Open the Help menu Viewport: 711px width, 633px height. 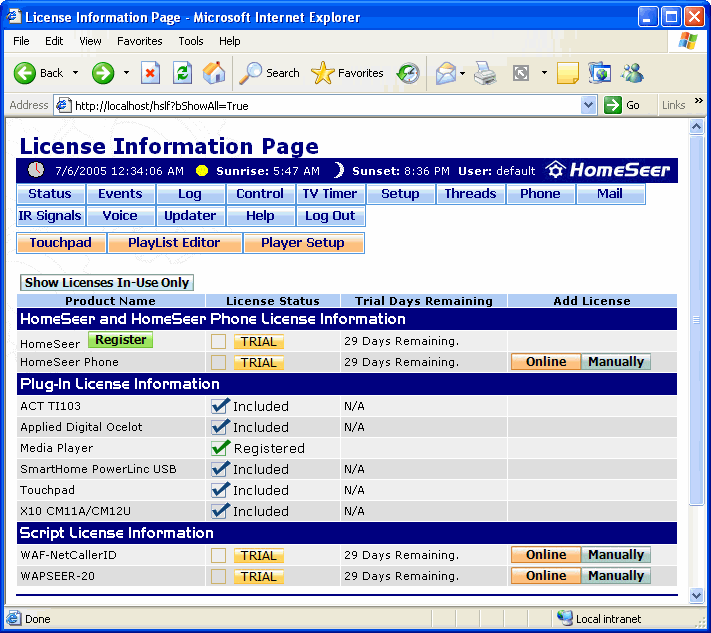point(229,41)
